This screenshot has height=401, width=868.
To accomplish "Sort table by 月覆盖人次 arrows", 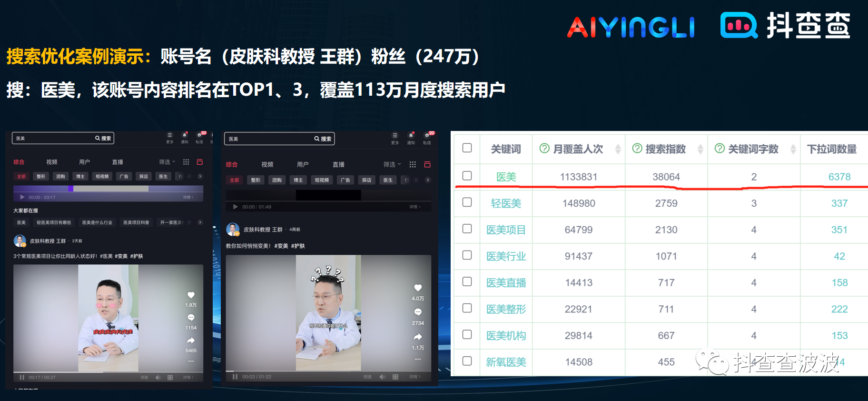I will click(618, 149).
